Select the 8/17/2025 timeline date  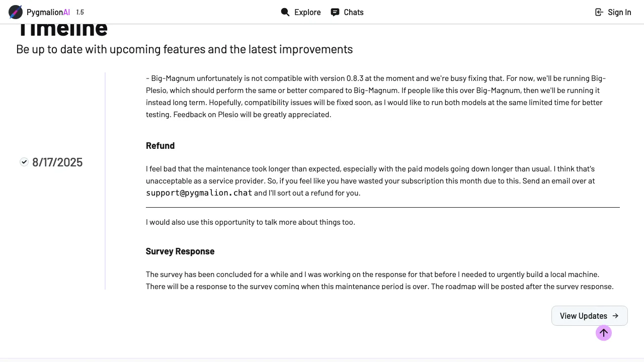[x=57, y=162]
